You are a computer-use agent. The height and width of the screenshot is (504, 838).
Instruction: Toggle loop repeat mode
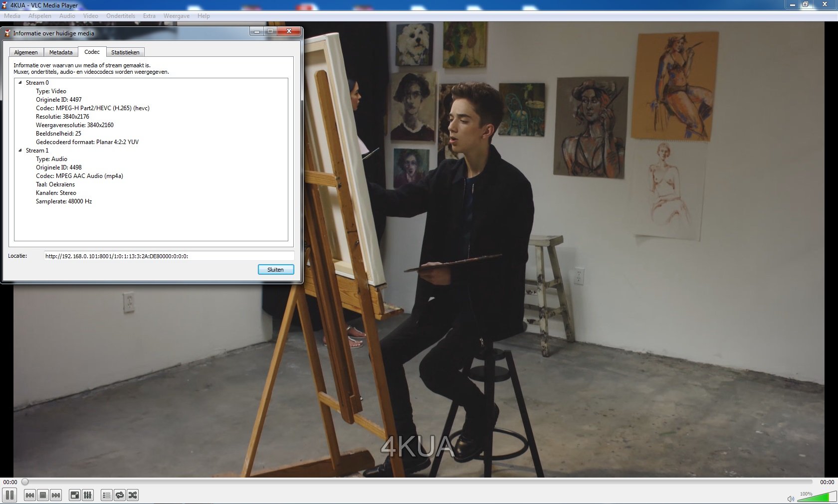120,495
